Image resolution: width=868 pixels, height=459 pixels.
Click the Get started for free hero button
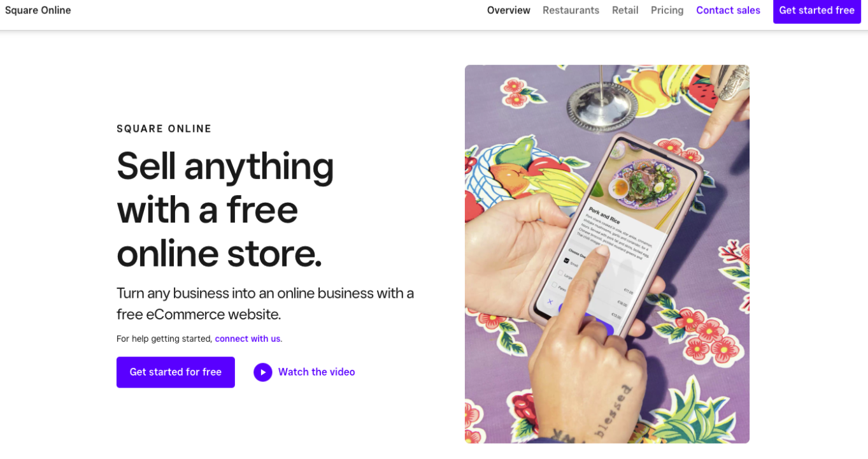pyautogui.click(x=176, y=372)
